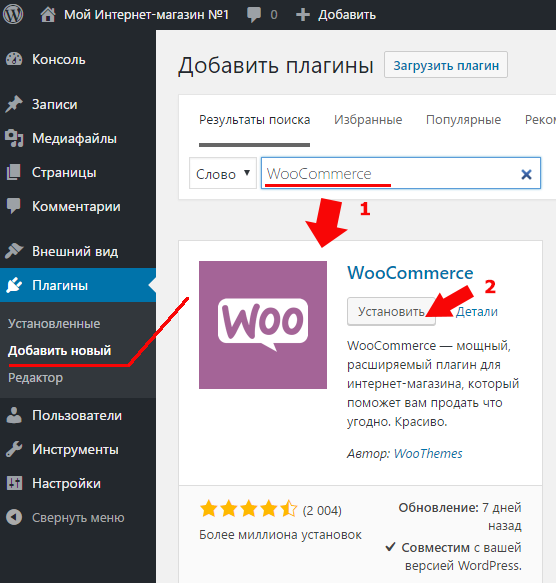The width and height of the screenshot is (556, 583).
Task: Click the Свернуть меню collapse arrow icon
Action: pos(14,517)
